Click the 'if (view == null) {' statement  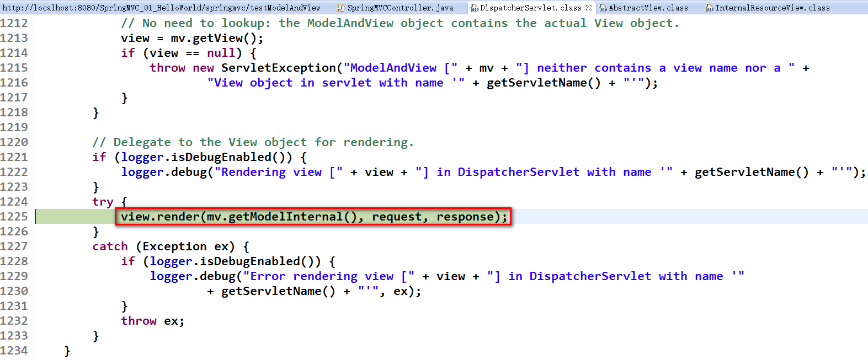pos(189,53)
